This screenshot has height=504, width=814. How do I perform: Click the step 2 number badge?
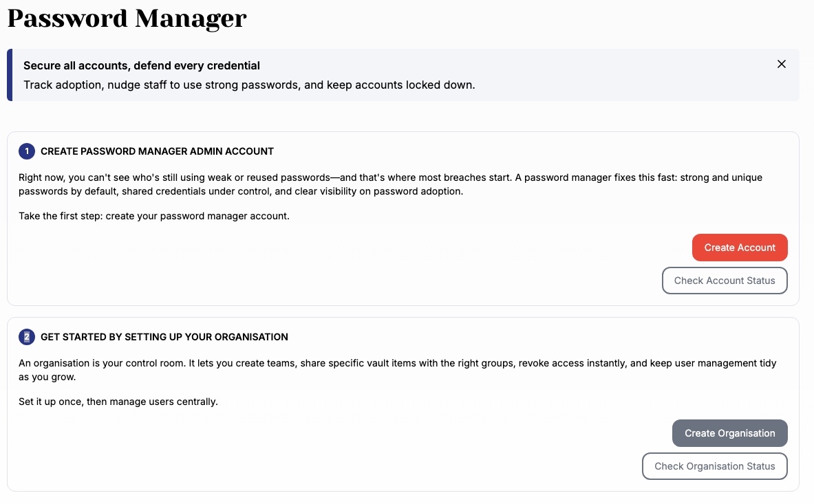[27, 337]
